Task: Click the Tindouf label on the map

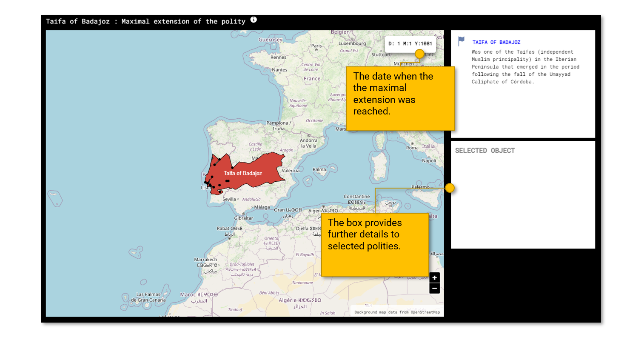Action: [x=235, y=309]
